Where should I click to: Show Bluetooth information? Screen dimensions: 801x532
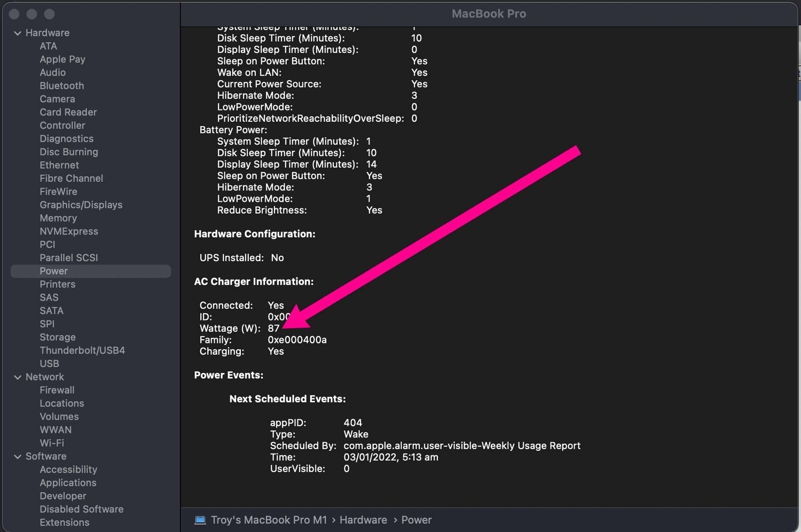(x=61, y=86)
